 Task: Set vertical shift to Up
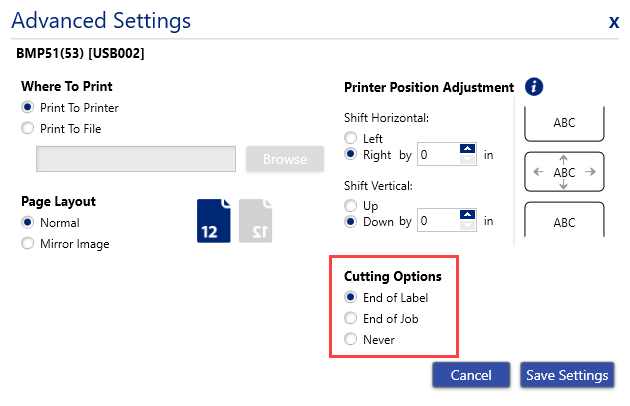tap(350, 204)
